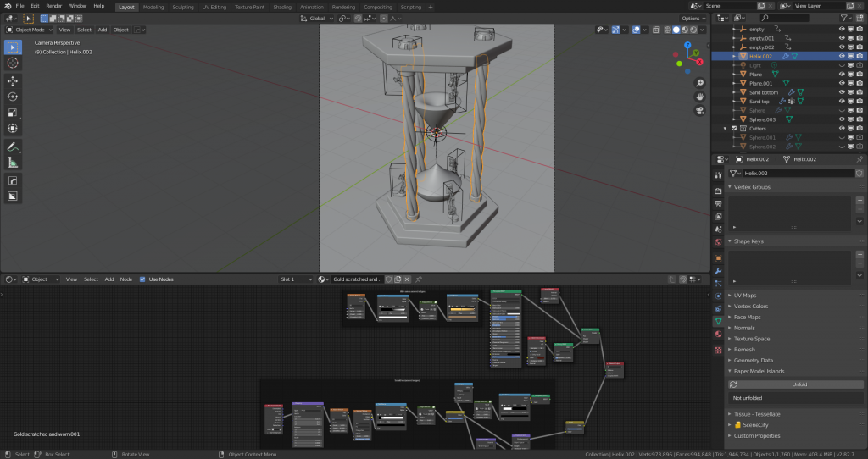Hide Helix.002 using its eye icon
868x459 pixels.
pyautogui.click(x=842, y=57)
